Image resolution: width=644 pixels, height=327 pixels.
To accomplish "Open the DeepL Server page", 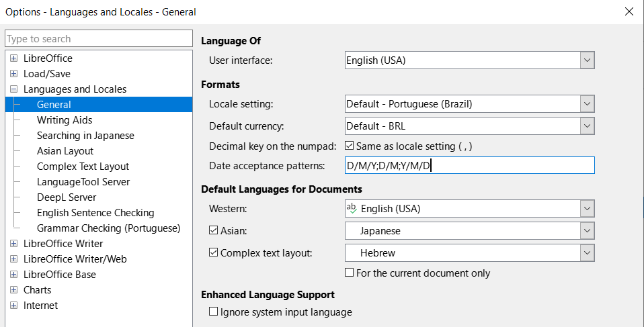I will coord(67,197).
